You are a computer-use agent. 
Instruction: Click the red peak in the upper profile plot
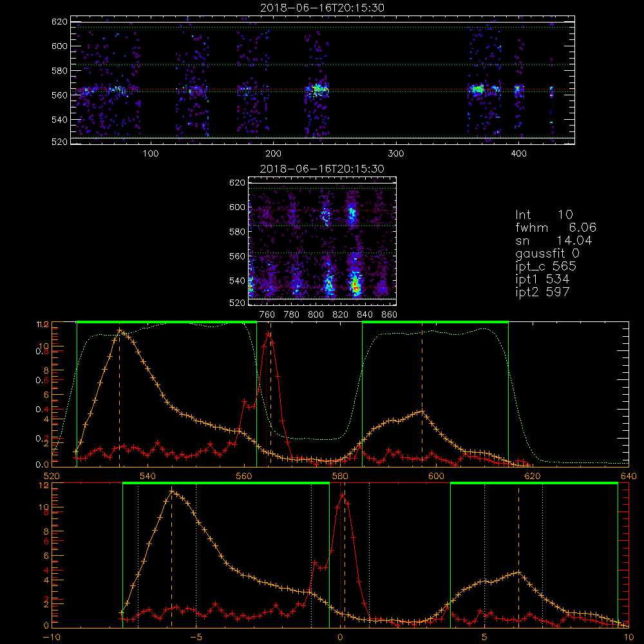click(269, 334)
